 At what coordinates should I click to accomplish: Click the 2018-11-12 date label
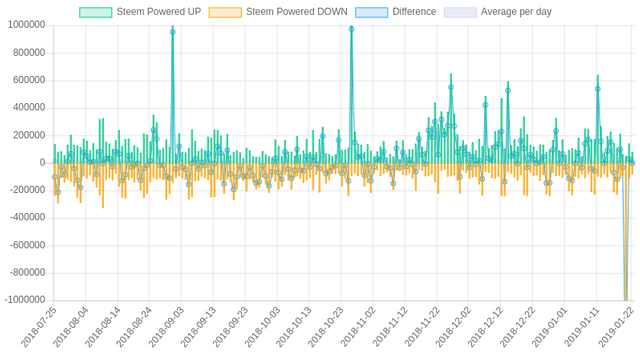point(390,327)
